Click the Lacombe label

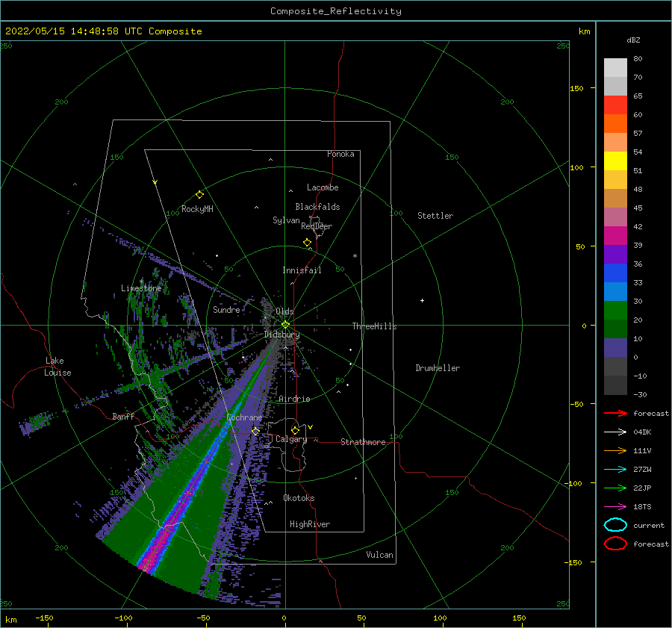click(x=323, y=187)
